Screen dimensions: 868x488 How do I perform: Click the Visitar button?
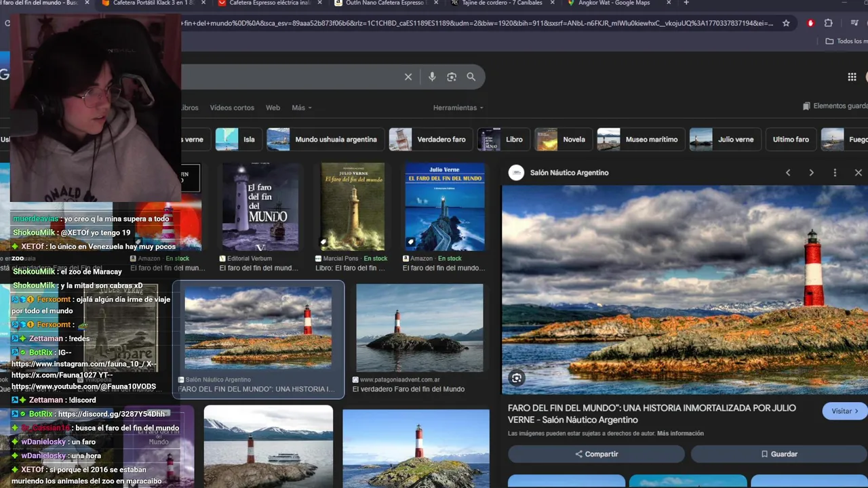[x=844, y=411]
